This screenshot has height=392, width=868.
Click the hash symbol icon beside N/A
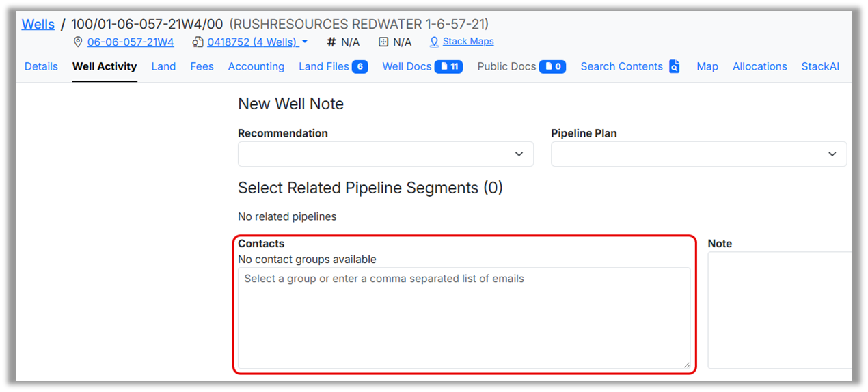pyautogui.click(x=331, y=42)
